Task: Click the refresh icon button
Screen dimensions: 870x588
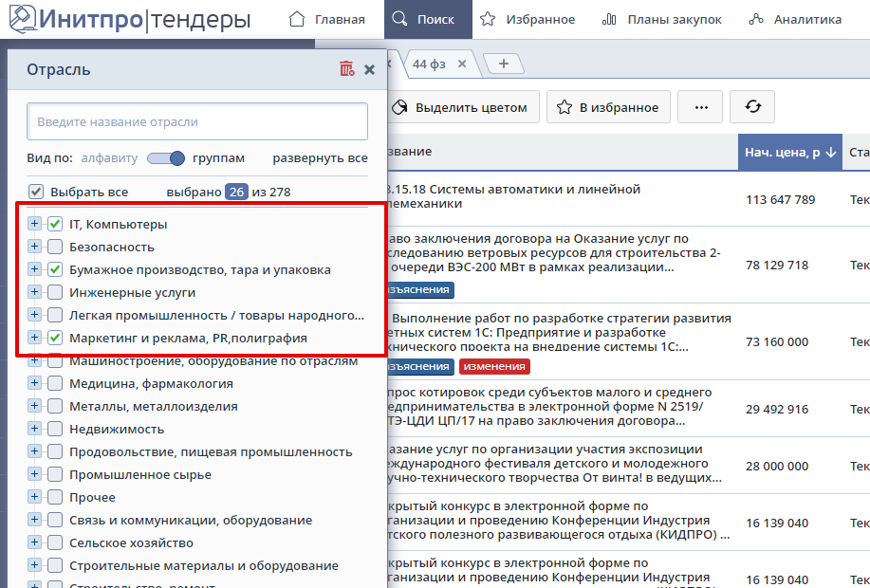Action: coord(752,107)
